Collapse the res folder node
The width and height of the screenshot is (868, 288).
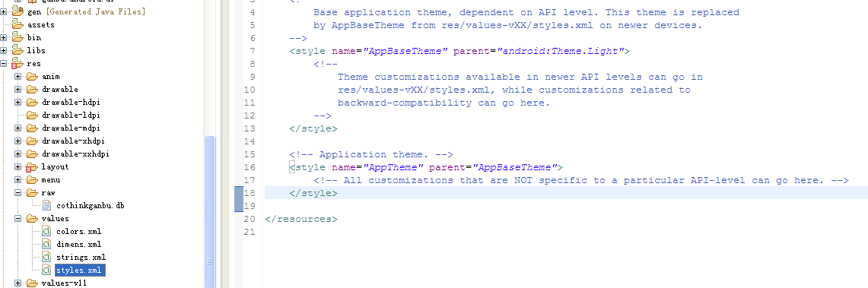click(4, 64)
